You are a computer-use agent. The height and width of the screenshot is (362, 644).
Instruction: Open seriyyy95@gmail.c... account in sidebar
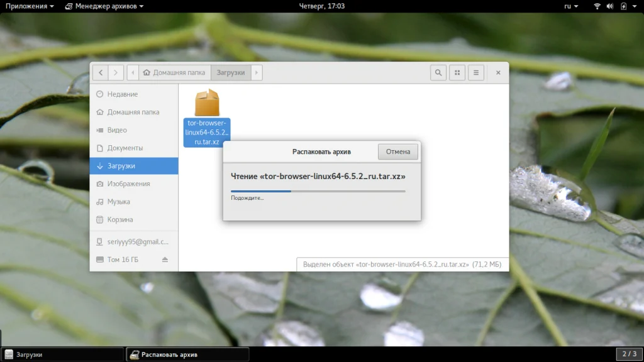coord(134,242)
